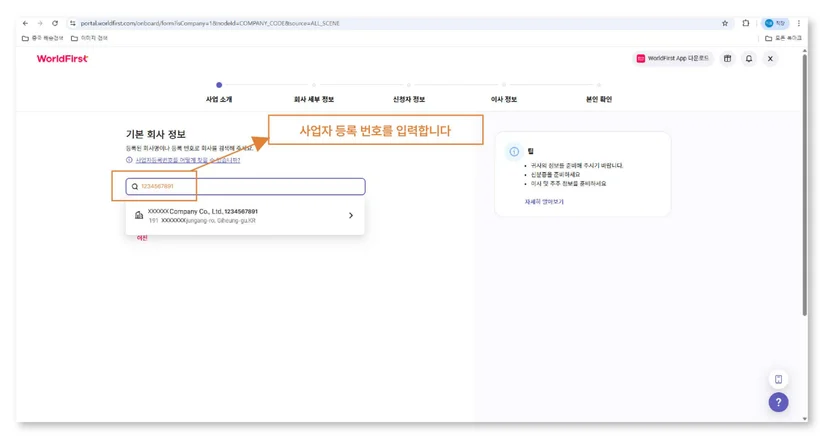Click the WorldFirst App download button
This screenshot has width=828, height=440.
[x=673, y=59]
